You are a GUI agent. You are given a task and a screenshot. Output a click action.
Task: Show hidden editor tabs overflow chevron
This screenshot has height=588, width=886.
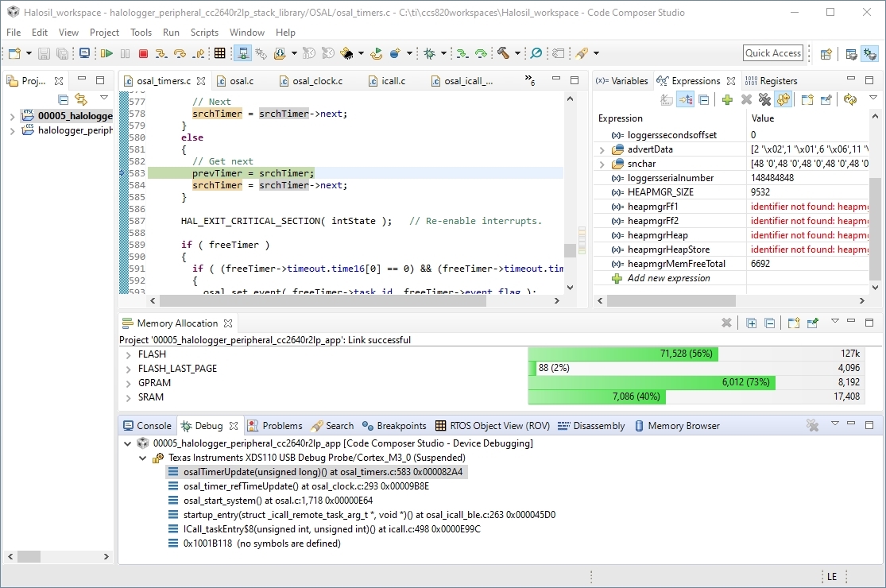click(x=529, y=80)
